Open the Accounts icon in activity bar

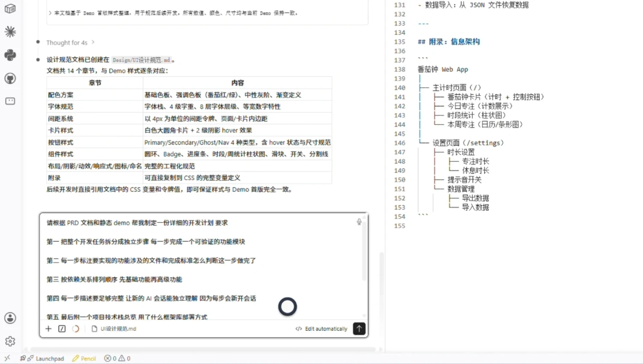pos(10,318)
